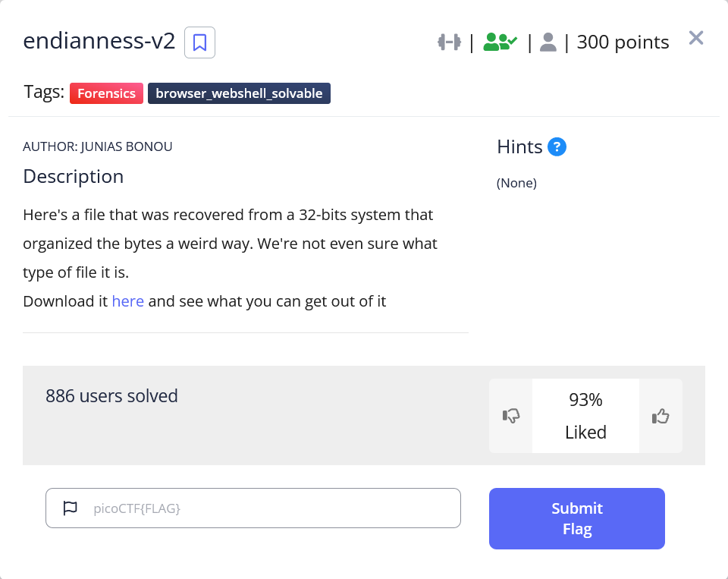The image size is (728, 579).
Task: Click the thumbs-up like icon
Action: 661,416
